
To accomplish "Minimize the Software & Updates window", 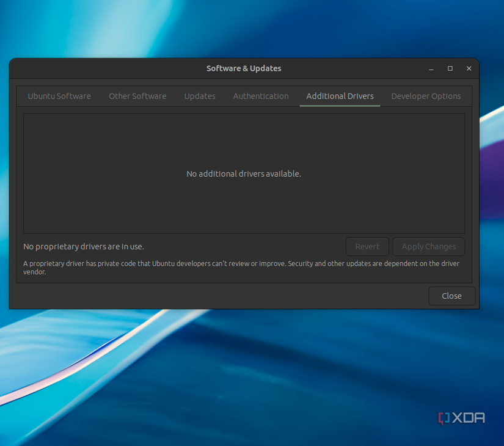I will 431,68.
